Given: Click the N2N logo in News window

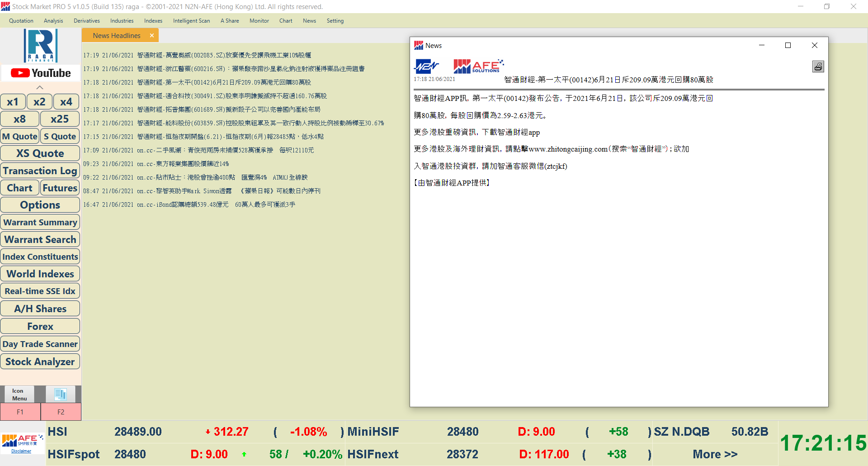Looking at the screenshot, I should click(x=426, y=67).
